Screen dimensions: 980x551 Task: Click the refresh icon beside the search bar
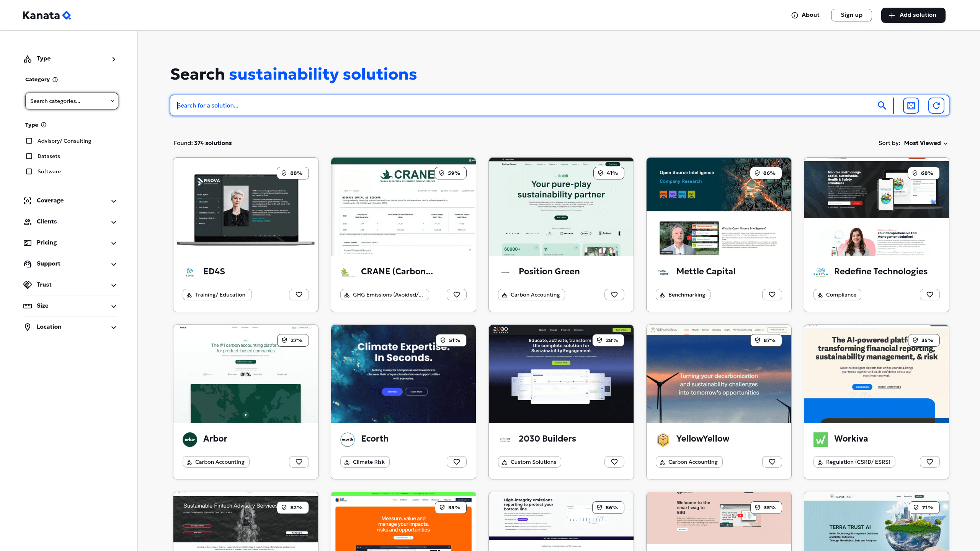(x=936, y=105)
